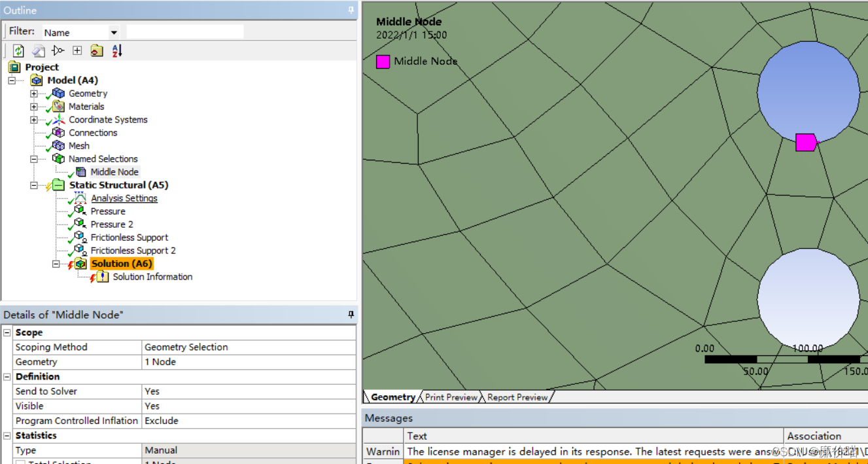Click the Named Selections branch icon
The image size is (868, 464).
(x=59, y=159)
